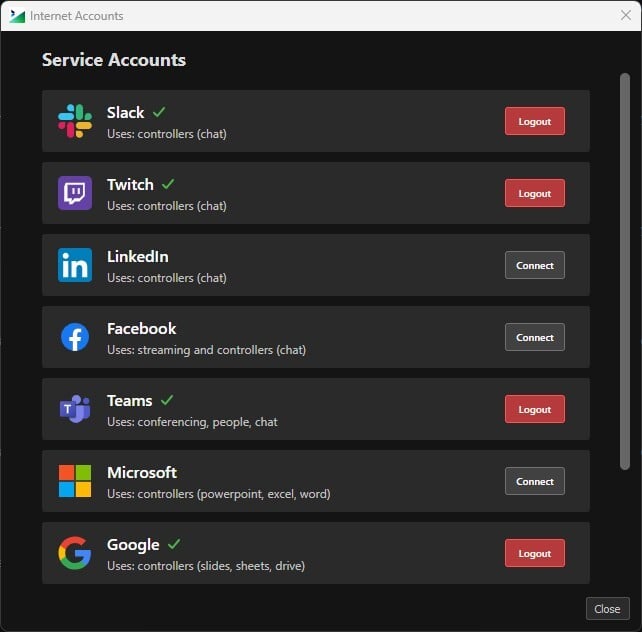Image resolution: width=642 pixels, height=632 pixels.
Task: Click the Facebook logo icon
Action: click(x=75, y=337)
